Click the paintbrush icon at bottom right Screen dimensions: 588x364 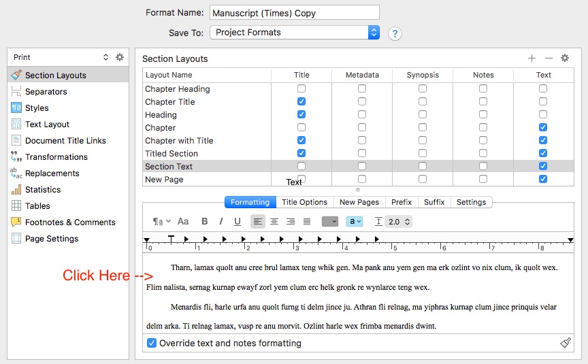pos(566,343)
